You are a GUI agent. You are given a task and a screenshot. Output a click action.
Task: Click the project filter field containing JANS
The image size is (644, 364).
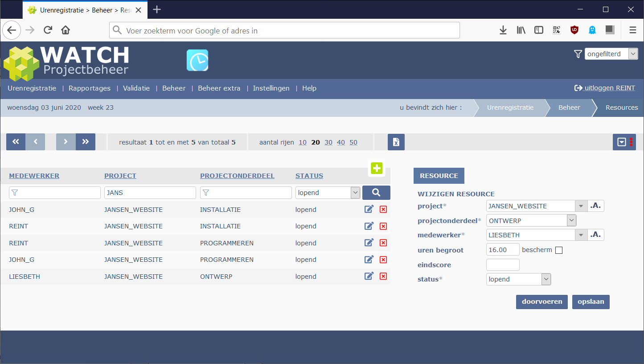pyautogui.click(x=150, y=193)
